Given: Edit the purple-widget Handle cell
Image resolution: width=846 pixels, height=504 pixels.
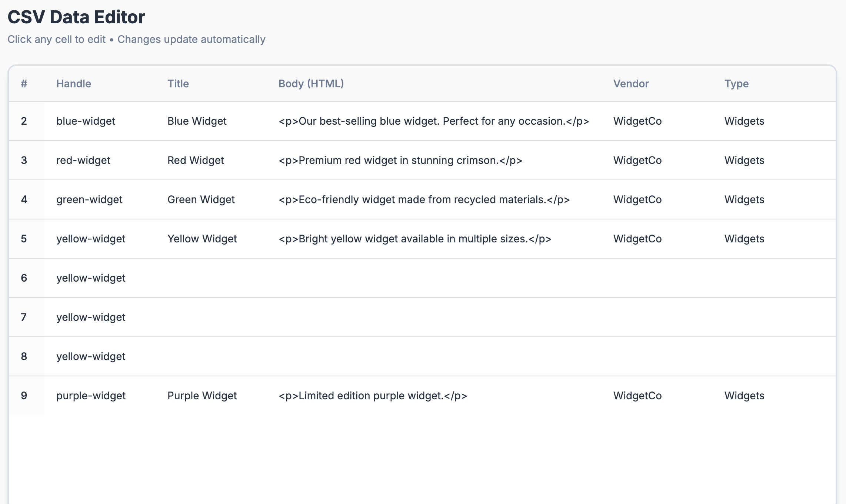Looking at the screenshot, I should point(91,396).
